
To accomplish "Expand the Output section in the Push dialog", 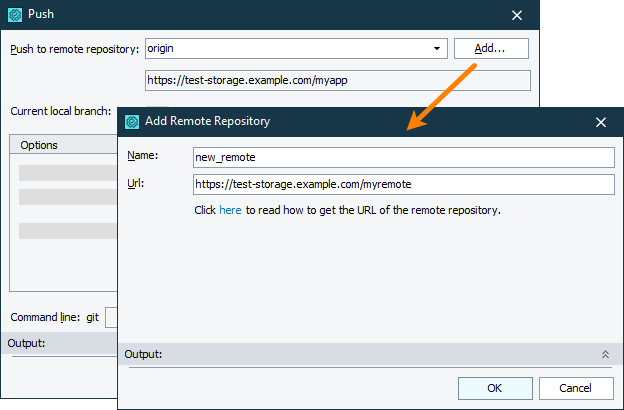I will tap(27, 343).
